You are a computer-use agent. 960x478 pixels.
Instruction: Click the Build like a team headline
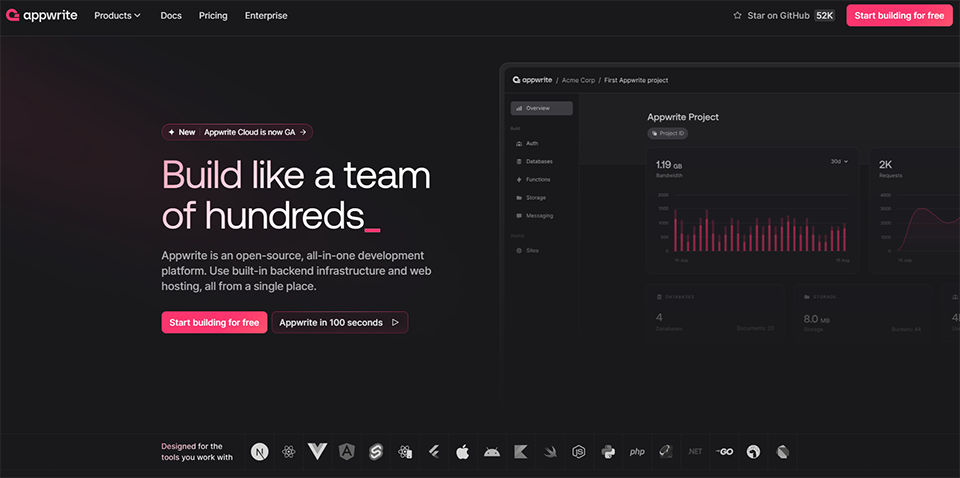tap(296, 194)
